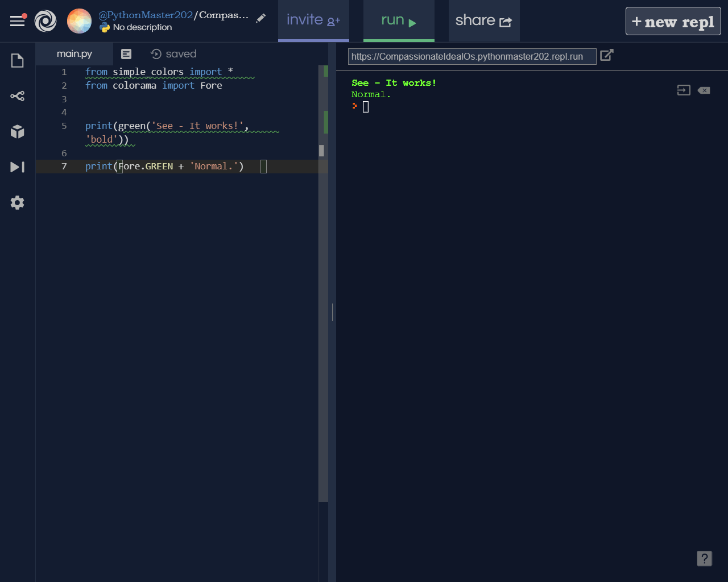Click line number 7 in gutter
The height and width of the screenshot is (582, 728).
(x=64, y=167)
